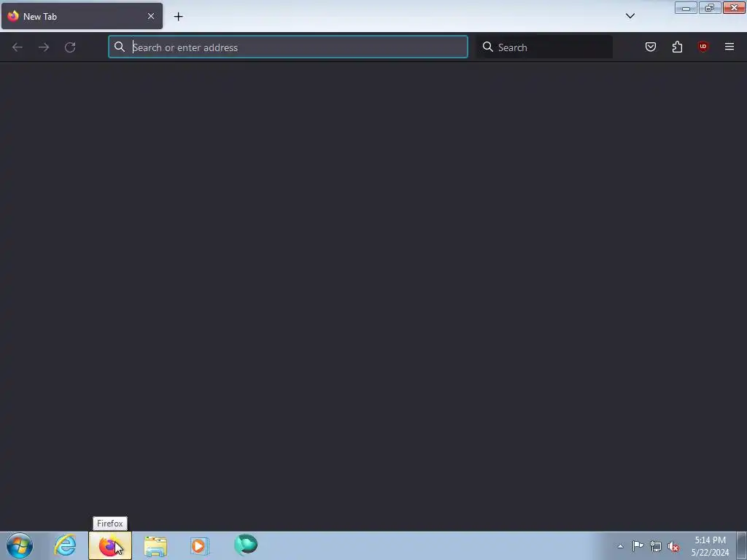Expand the List all tabs chevron
Viewport: 747px width, 560px height.
(630, 16)
